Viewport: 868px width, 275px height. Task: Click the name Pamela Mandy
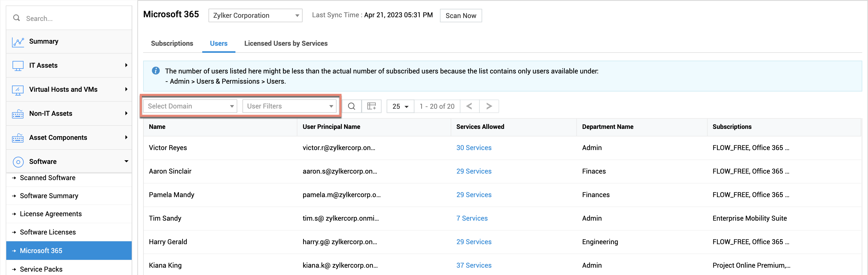click(171, 195)
